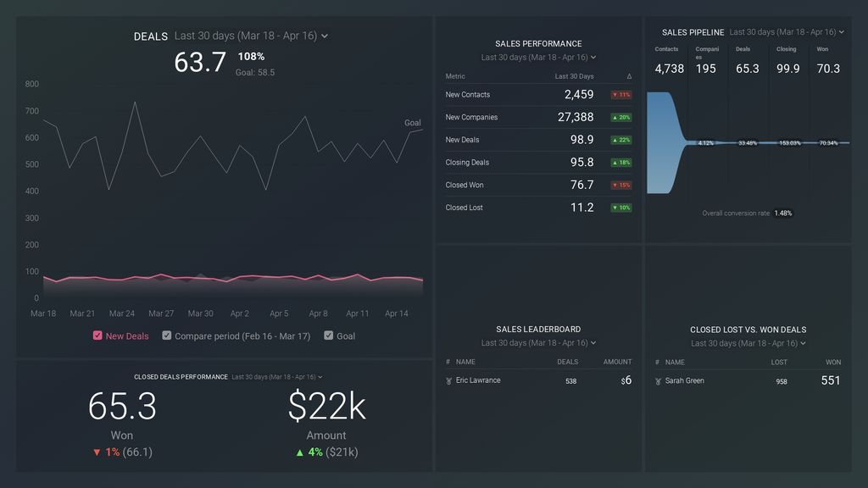Image resolution: width=868 pixels, height=488 pixels.
Task: Click overall conversion rate 1.48% badge
Action: (x=782, y=213)
